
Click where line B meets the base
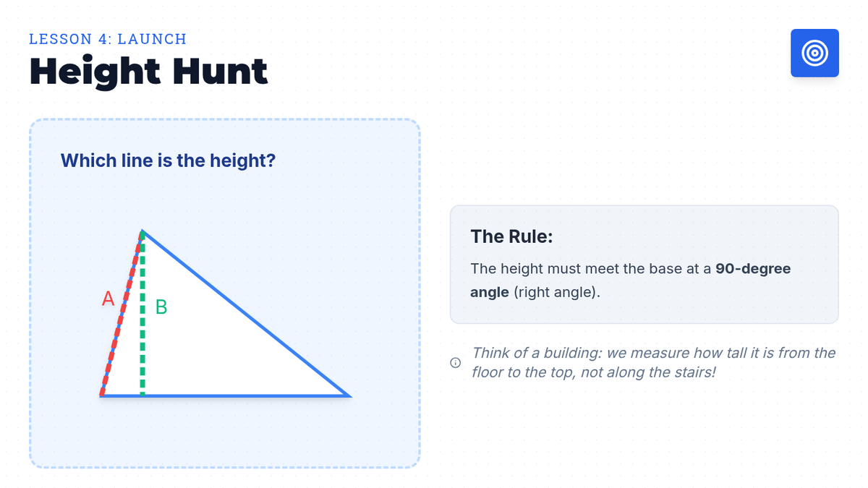142,395
